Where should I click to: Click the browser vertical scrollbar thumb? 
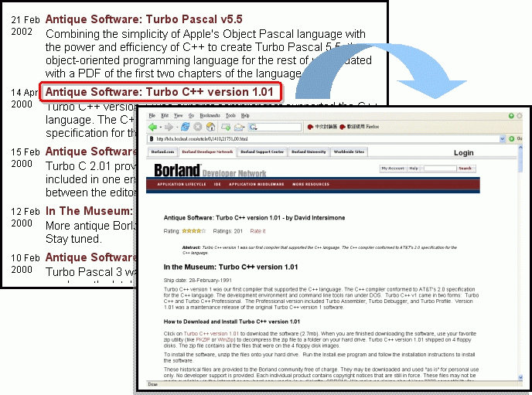point(520,162)
